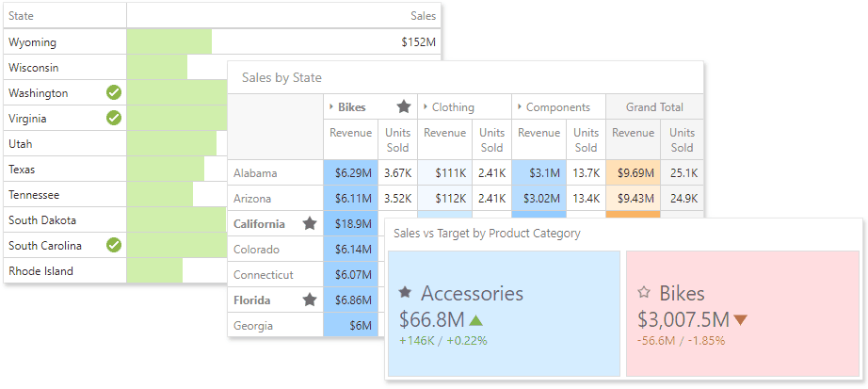Toggle the green checkmark for Washington
This screenshot has width=868, height=389.
pos(114,93)
